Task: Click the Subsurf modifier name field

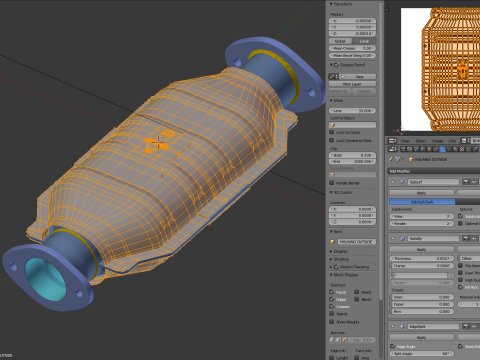Action: (433, 182)
